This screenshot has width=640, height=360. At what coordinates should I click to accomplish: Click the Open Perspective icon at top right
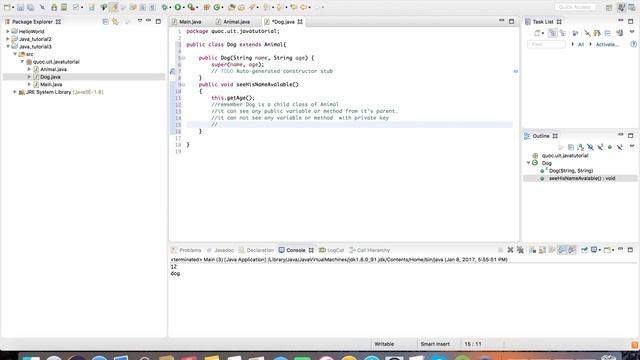click(x=609, y=7)
